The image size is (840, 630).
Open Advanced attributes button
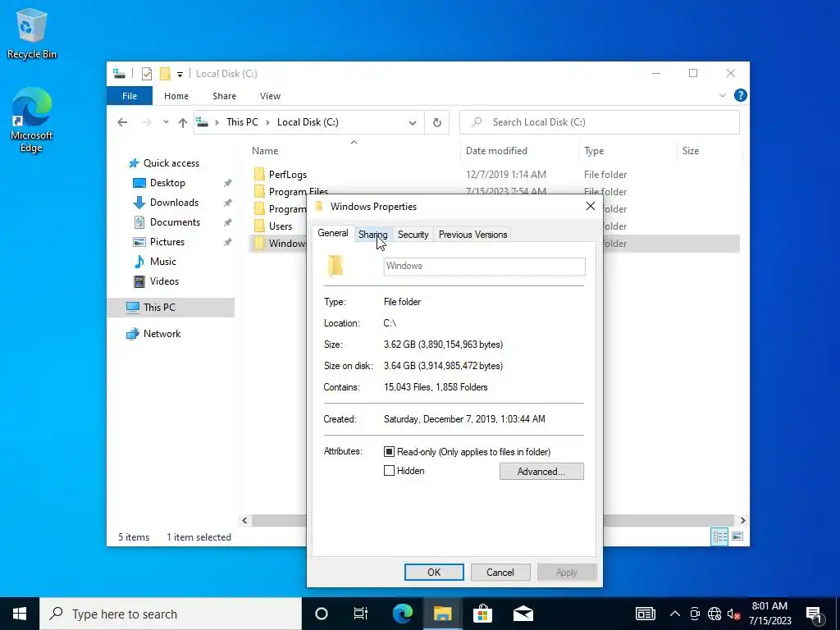(541, 472)
